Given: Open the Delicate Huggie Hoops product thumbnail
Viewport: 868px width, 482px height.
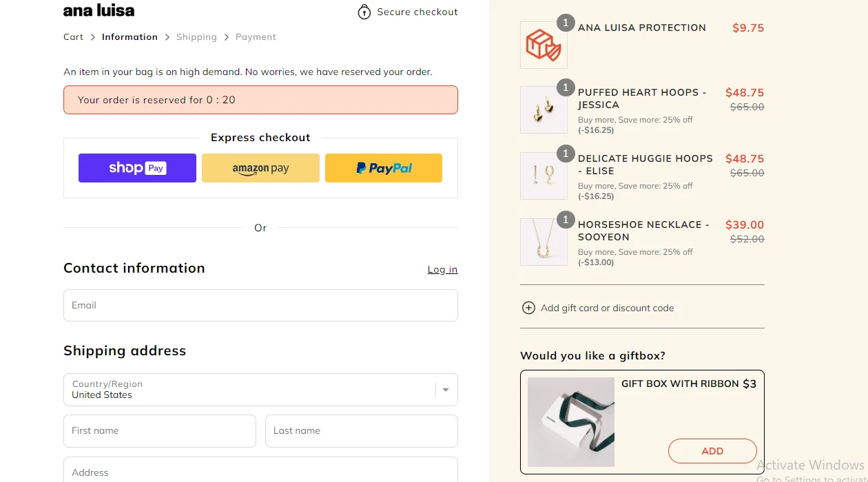Looking at the screenshot, I should (544, 176).
